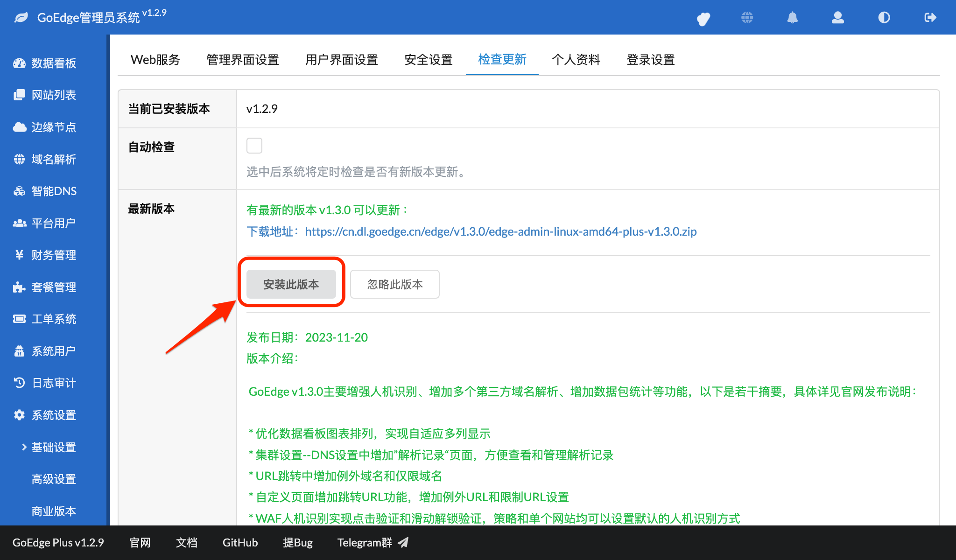Open 智能DNS in the sidebar
The height and width of the screenshot is (560, 956).
(53, 191)
